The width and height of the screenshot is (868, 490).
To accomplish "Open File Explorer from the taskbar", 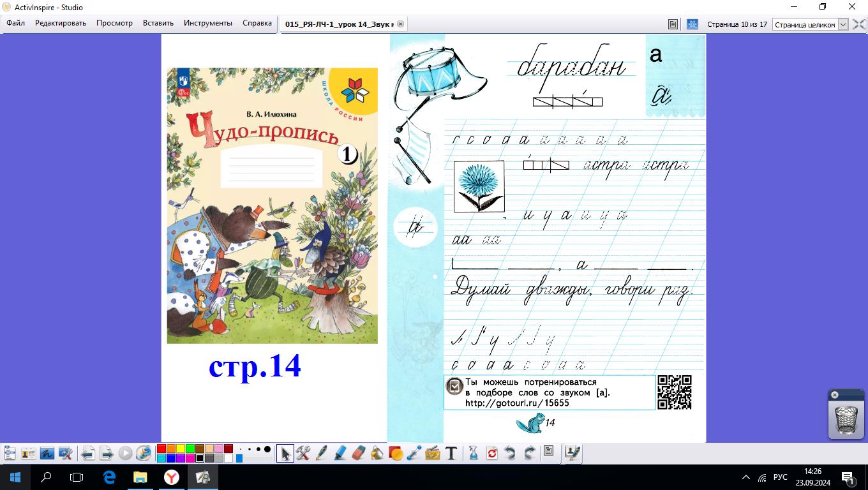I will [x=140, y=477].
